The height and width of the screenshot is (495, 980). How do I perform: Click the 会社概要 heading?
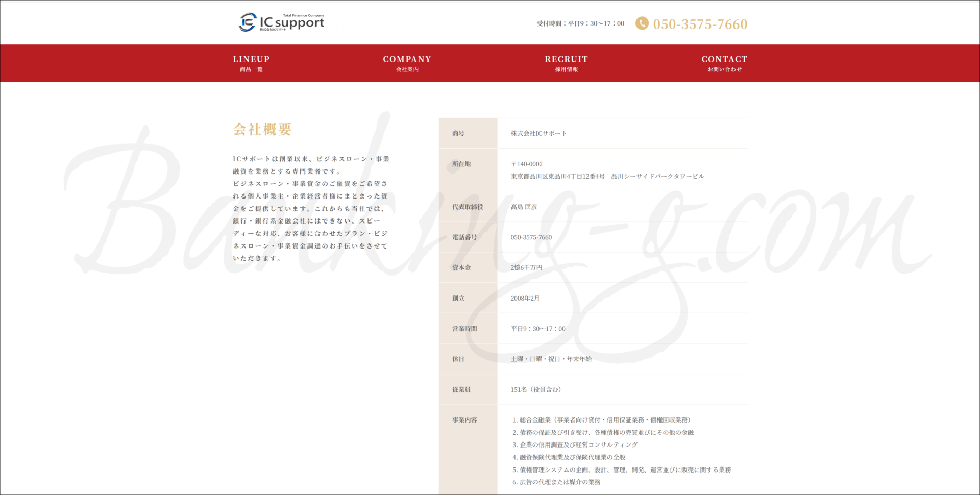coord(262,130)
